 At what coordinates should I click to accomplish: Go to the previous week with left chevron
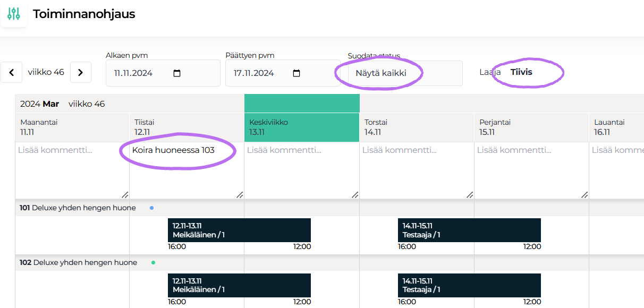coord(12,72)
